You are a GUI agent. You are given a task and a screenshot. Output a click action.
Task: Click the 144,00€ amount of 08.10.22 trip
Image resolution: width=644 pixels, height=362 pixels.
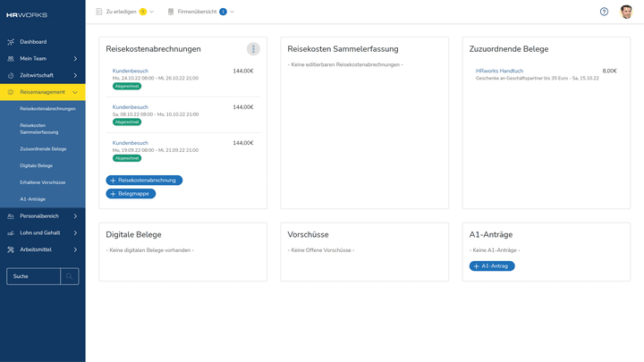[243, 107]
